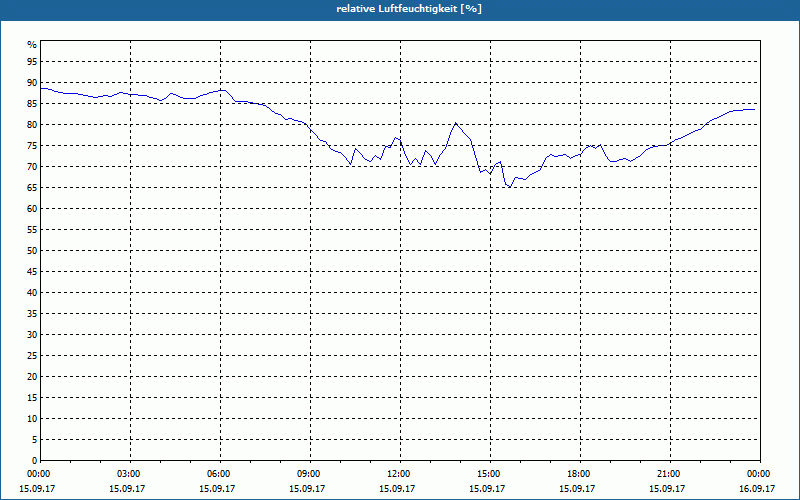Screen dimensions: 800x500
Task: Click the 12:00 time label
Action: point(400,474)
